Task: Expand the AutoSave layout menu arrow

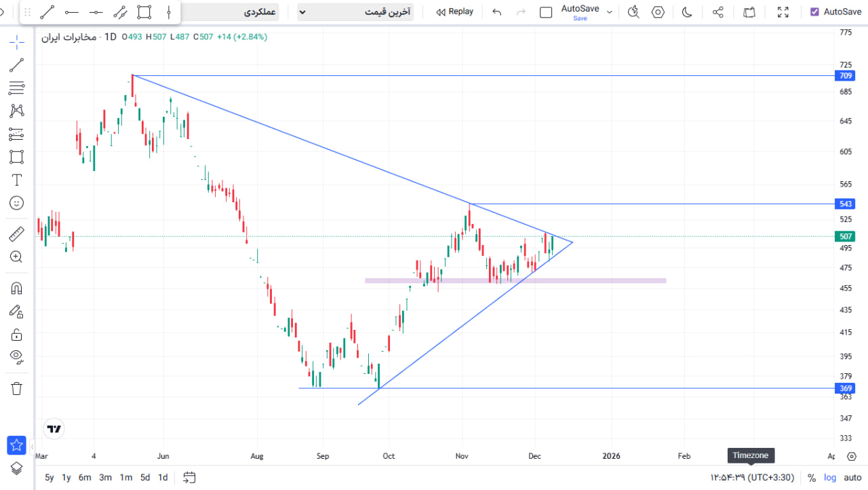Action: click(x=609, y=12)
